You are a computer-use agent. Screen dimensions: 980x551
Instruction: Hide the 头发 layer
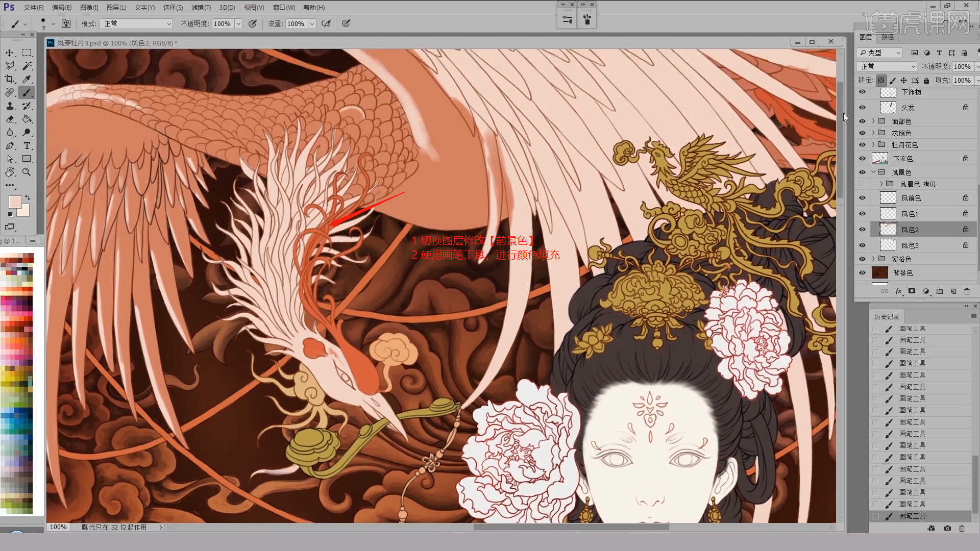click(862, 108)
